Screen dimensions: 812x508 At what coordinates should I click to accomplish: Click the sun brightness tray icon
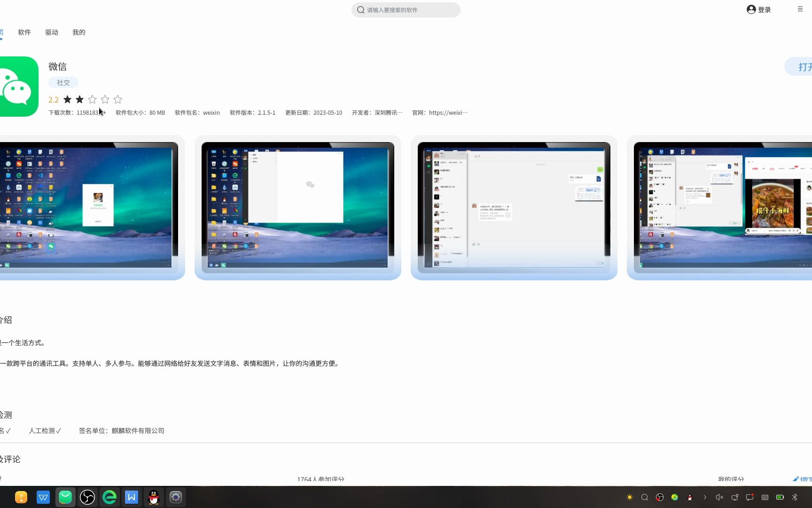point(630,497)
